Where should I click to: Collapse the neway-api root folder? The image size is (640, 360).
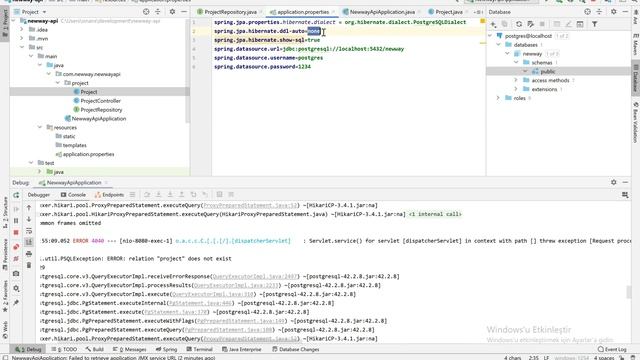[13, 21]
